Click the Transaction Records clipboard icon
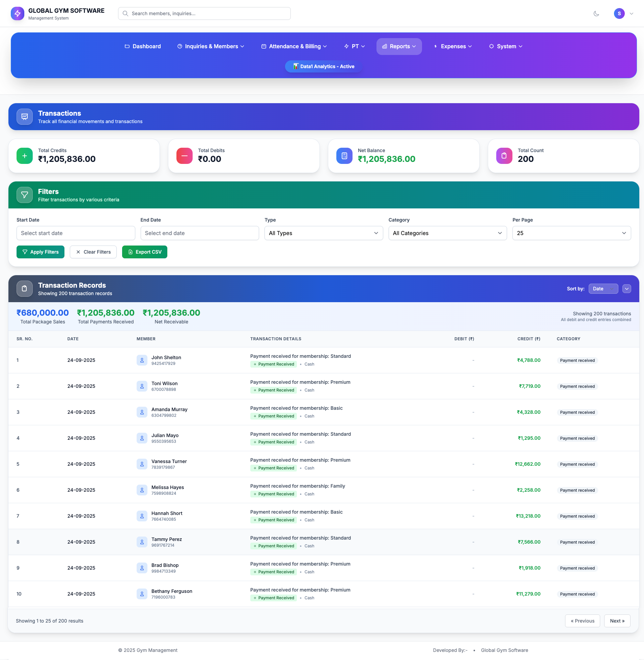Screen dimensions: 644x660 (x=24, y=288)
